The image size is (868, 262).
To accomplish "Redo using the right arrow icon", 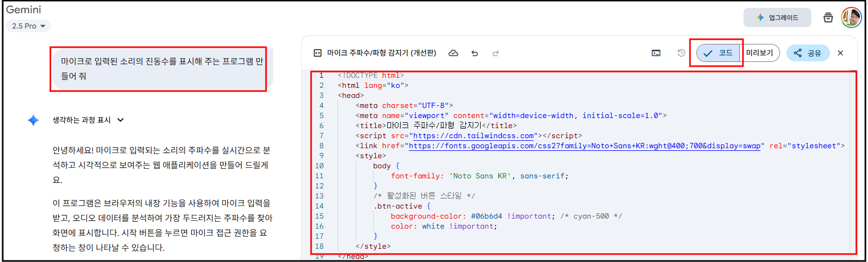I will click(495, 53).
